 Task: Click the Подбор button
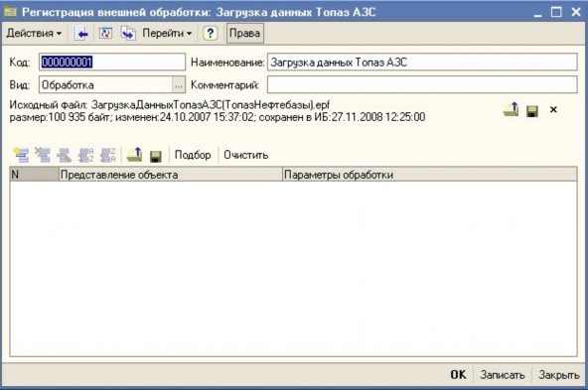193,155
